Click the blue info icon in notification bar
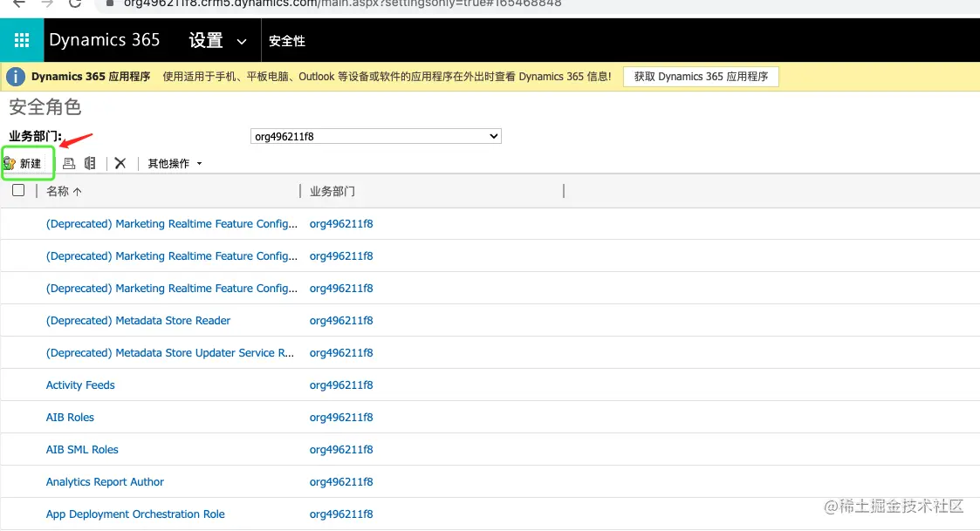This screenshot has height=531, width=980. coord(16,77)
